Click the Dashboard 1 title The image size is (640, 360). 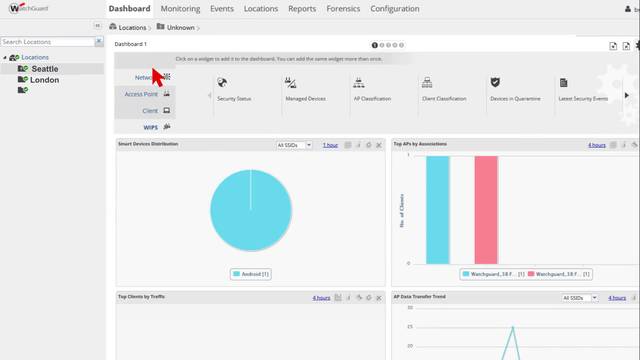click(x=131, y=44)
